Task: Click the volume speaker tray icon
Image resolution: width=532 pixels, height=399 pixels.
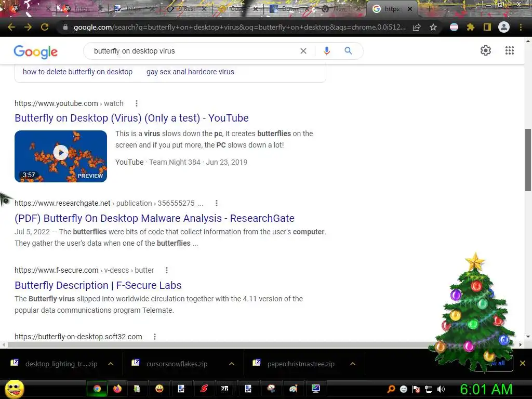Action: (x=441, y=389)
